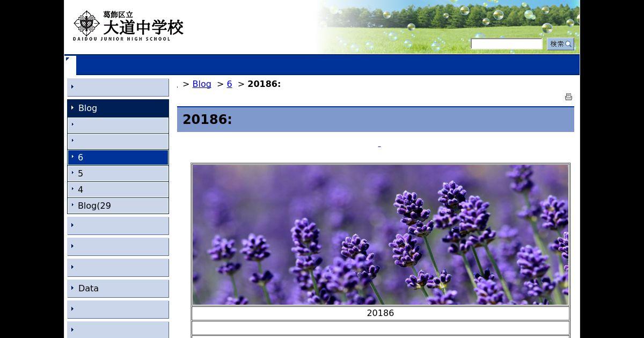Click into the search text field
Viewport: 644px width, 338px height.
[x=507, y=44]
